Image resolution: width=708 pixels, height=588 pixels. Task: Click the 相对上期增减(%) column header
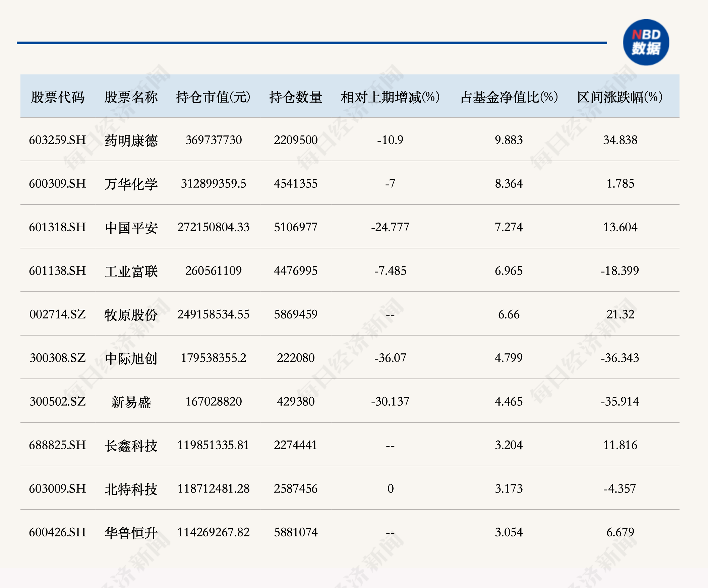coord(390,97)
